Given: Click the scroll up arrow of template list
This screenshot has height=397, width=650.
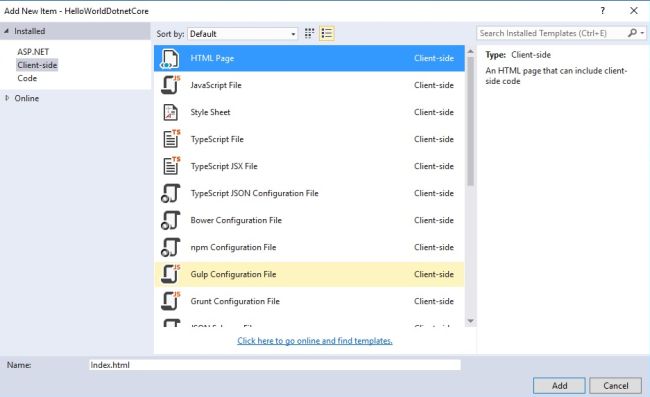Looking at the screenshot, I should 471,51.
